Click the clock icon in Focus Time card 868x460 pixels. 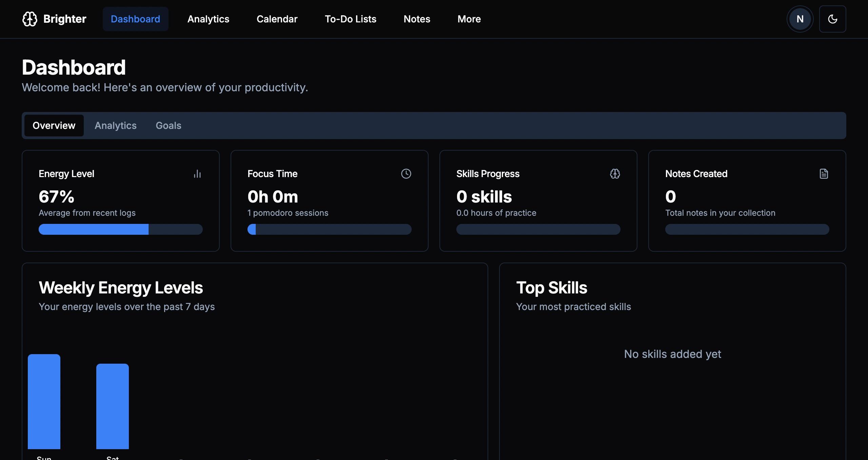coord(406,174)
